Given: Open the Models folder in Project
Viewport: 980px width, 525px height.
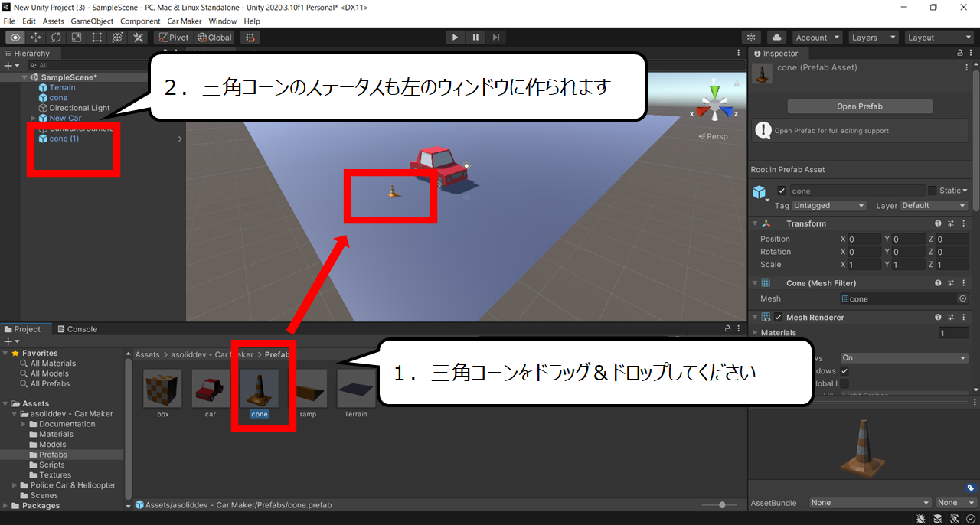Looking at the screenshot, I should click(x=52, y=445).
